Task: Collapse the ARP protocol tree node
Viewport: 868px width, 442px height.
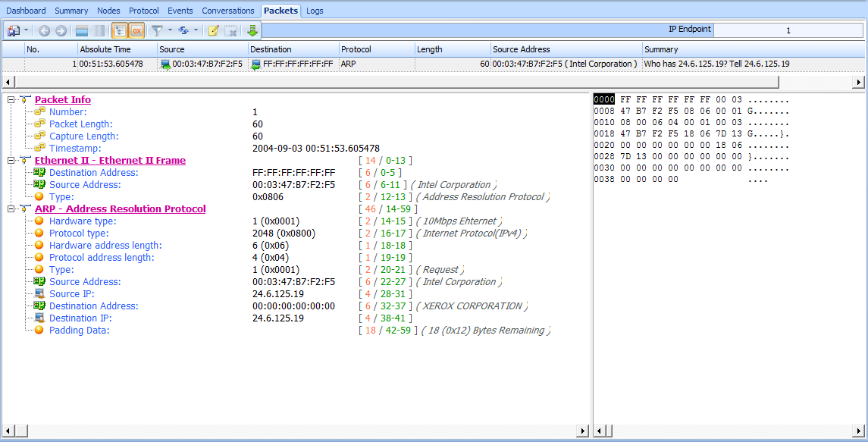Action: click(x=11, y=208)
